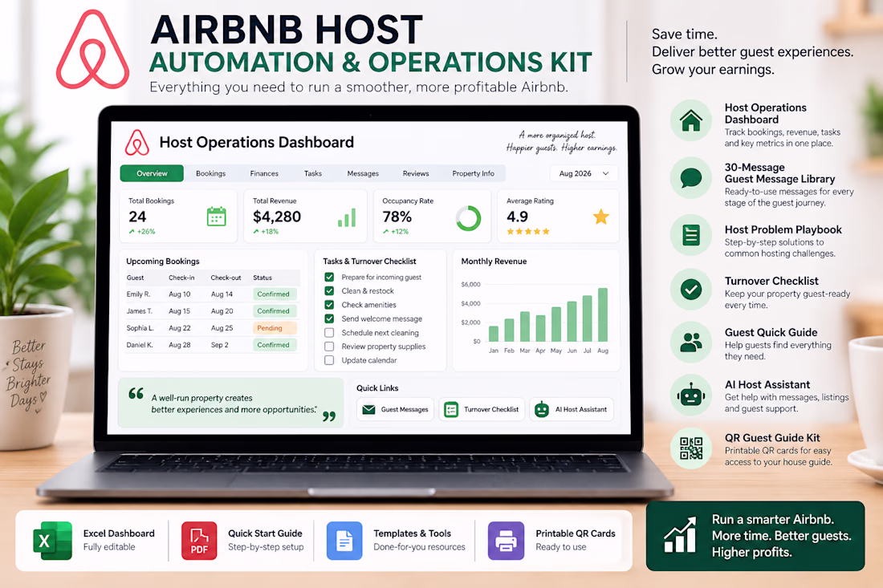
Task: Click the robot icon in AI Host Assistant link
Action: click(542, 410)
